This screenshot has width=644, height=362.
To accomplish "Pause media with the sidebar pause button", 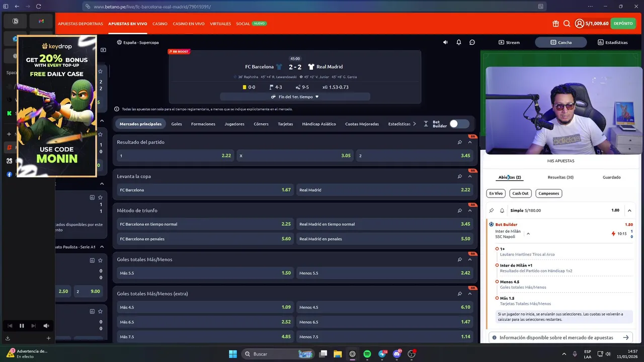I will [22, 326].
